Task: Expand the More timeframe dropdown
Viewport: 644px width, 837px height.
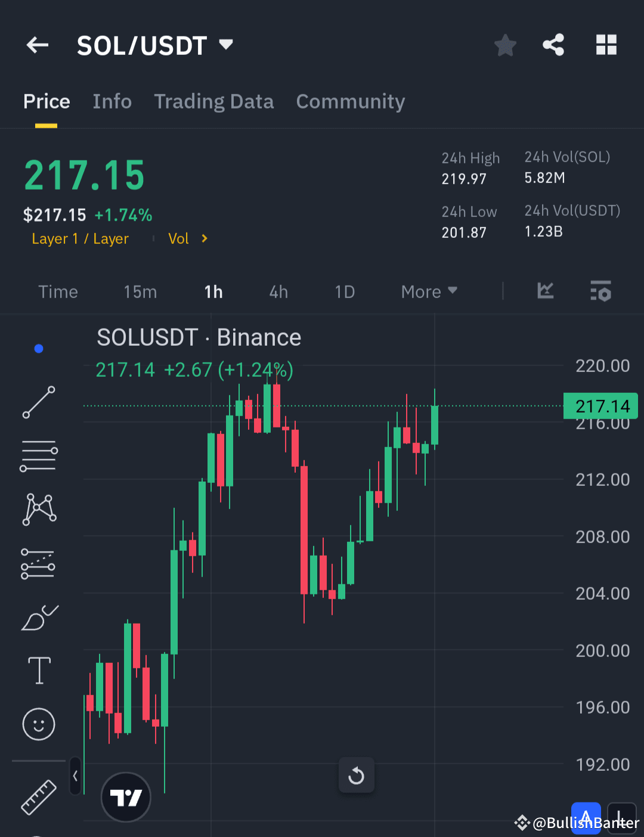Action: (x=429, y=292)
